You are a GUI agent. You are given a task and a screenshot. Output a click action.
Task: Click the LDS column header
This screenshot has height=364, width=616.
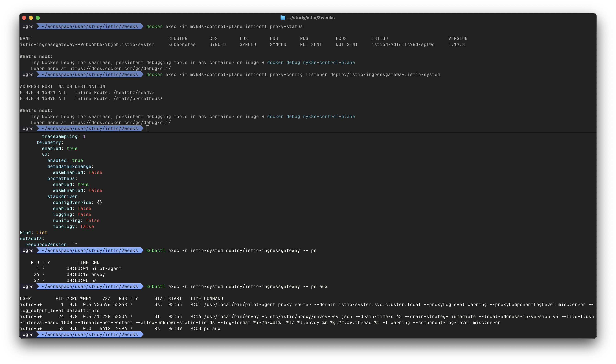point(244,38)
